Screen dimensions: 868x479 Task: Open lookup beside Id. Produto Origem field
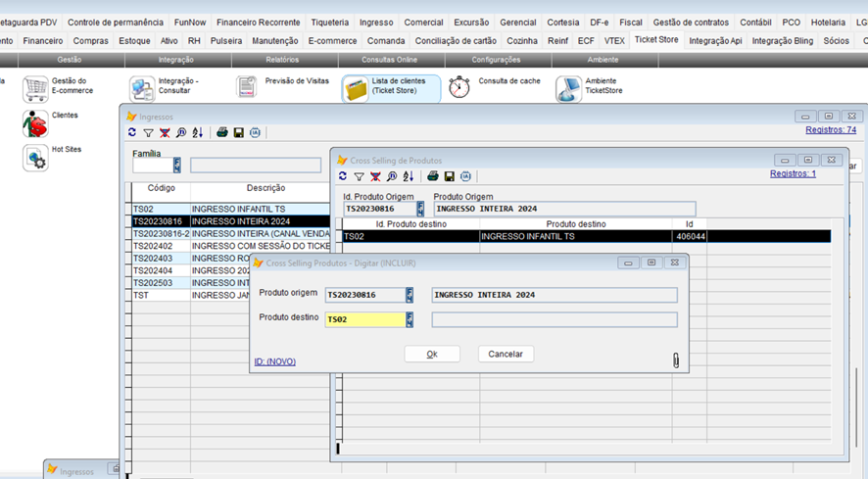pyautogui.click(x=420, y=209)
